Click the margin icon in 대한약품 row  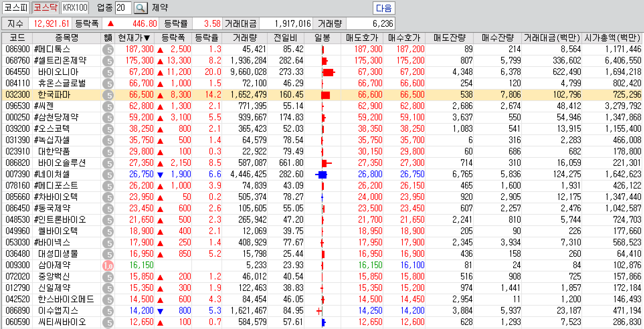click(x=108, y=152)
